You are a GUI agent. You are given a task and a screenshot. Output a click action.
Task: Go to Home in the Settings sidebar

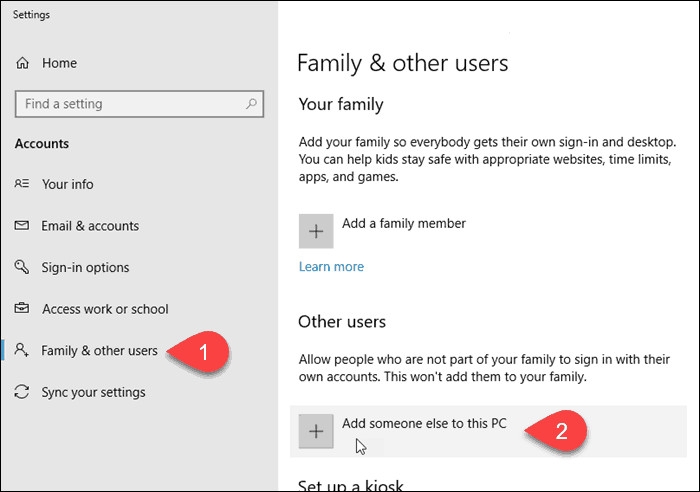click(x=59, y=63)
